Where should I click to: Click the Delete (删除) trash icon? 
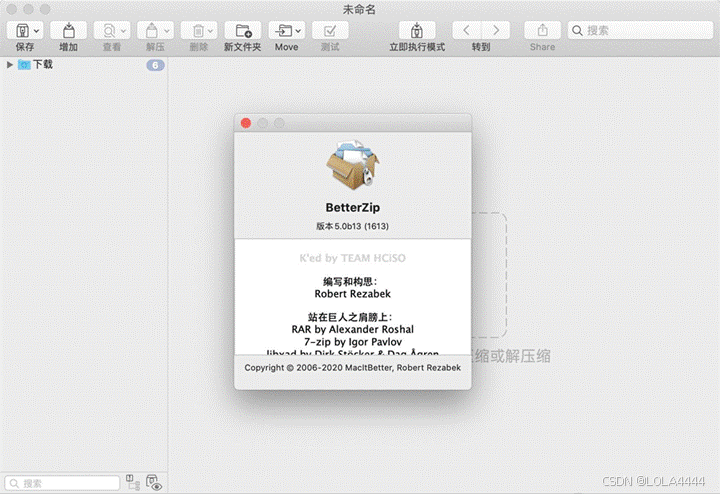[x=198, y=31]
